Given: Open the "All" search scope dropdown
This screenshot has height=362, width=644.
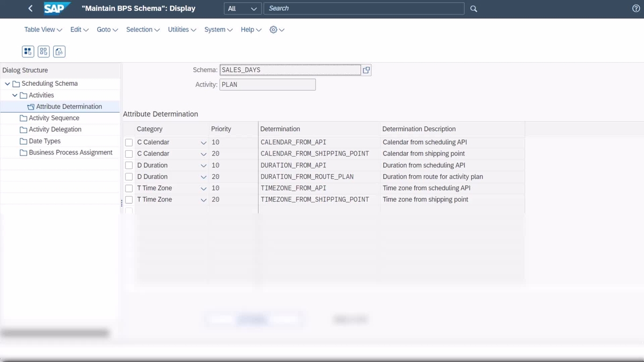Looking at the screenshot, I should (x=242, y=9).
